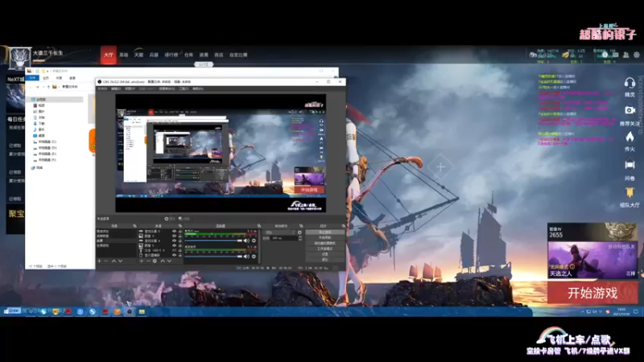Open the 大厅 lobby tab
Screen dimensions: 644x362
point(109,55)
